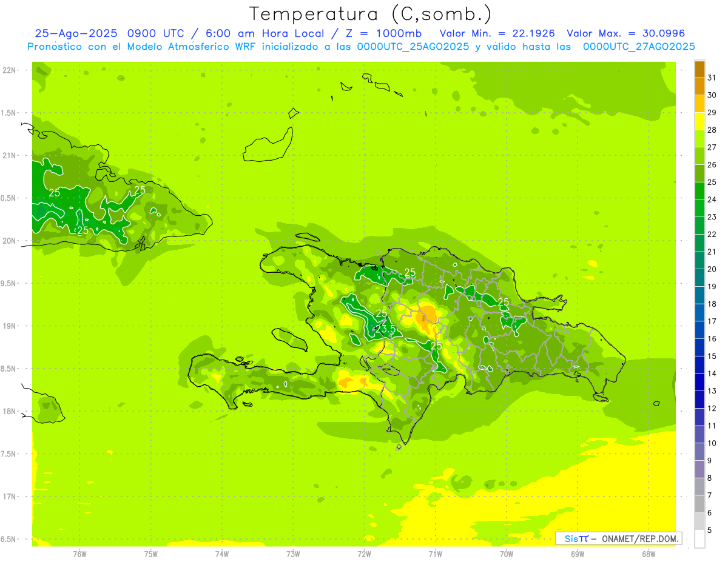Click the "22N" latitude axis label
The width and height of the screenshot is (728, 562).
pos(8,70)
